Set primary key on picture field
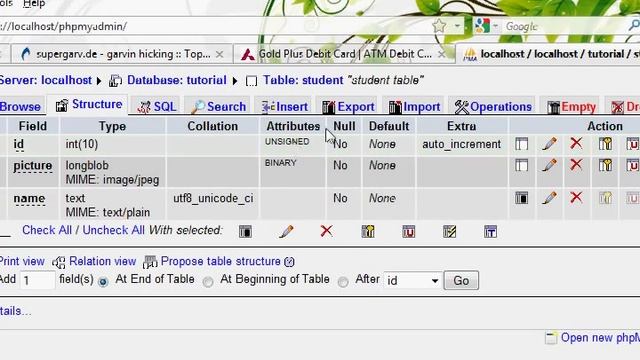The width and height of the screenshot is (640, 360). tap(605, 165)
